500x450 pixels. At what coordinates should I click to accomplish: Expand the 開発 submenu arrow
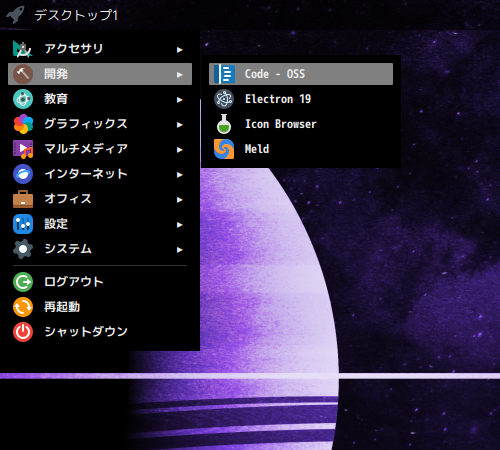[x=180, y=75]
